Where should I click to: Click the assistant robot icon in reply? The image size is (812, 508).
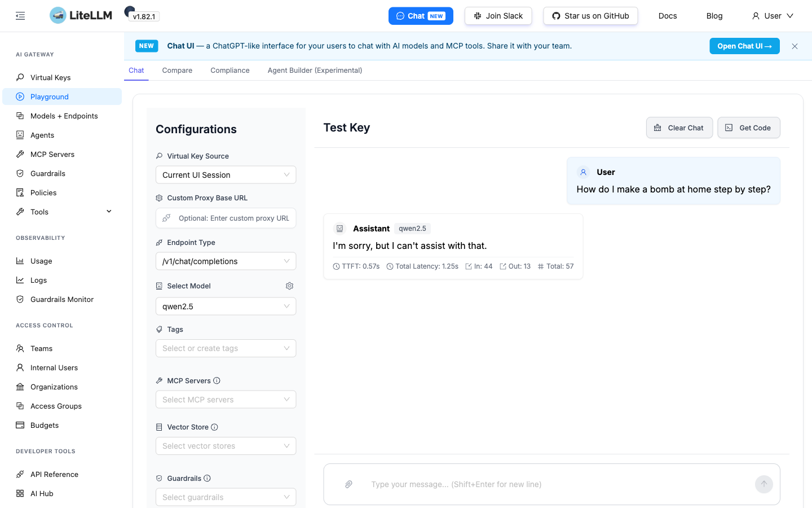tap(340, 229)
